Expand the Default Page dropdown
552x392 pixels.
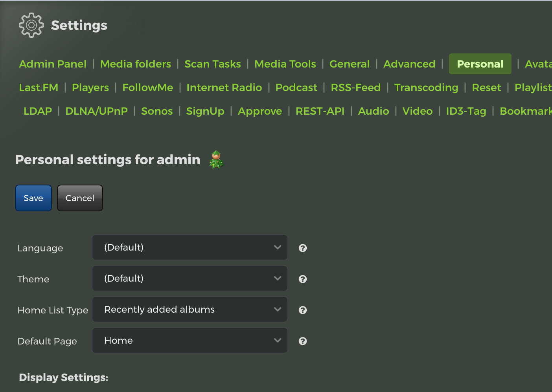coord(190,341)
